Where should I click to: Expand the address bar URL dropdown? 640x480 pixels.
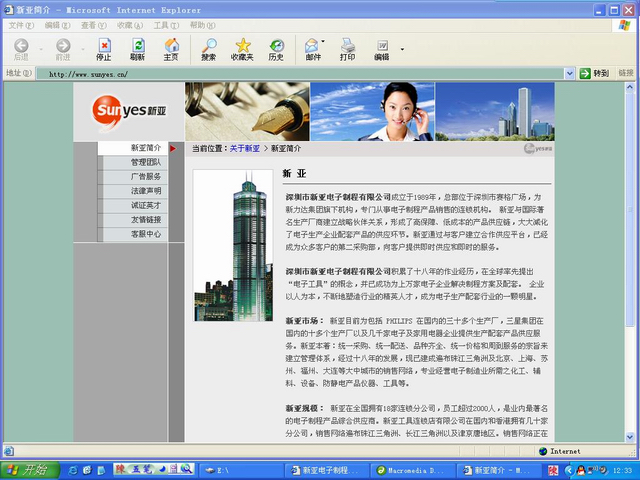coord(569,73)
